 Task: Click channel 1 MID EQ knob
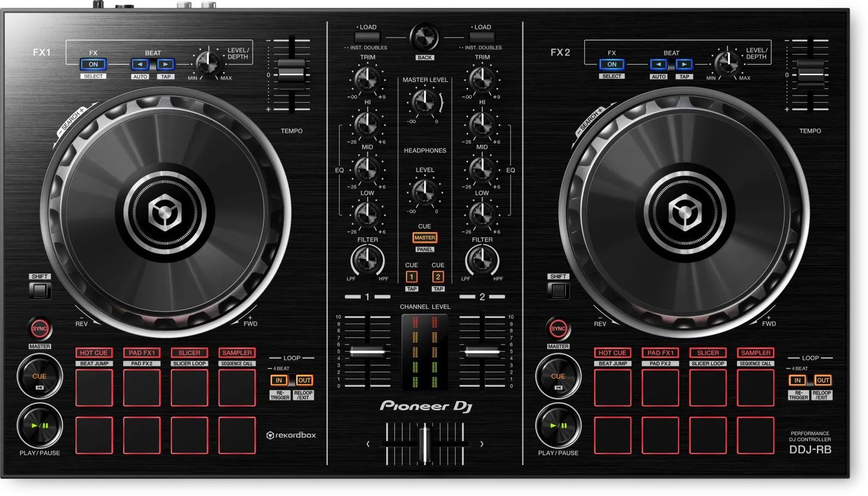pos(367,169)
